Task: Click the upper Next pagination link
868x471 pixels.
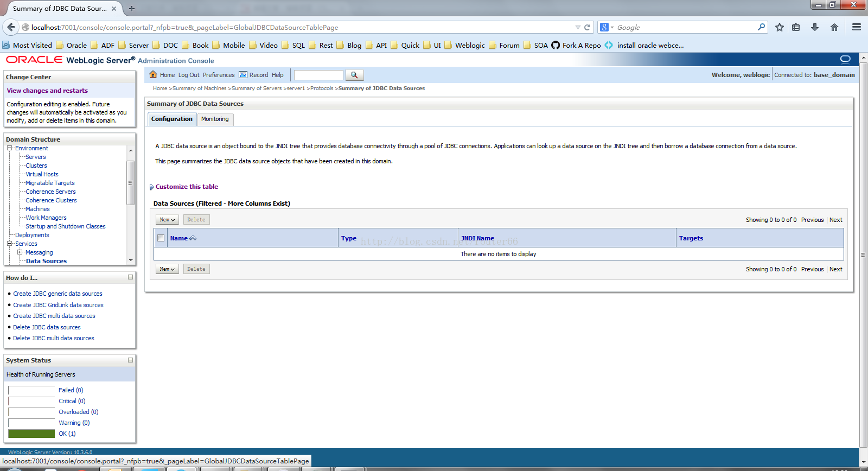Action: [836, 220]
